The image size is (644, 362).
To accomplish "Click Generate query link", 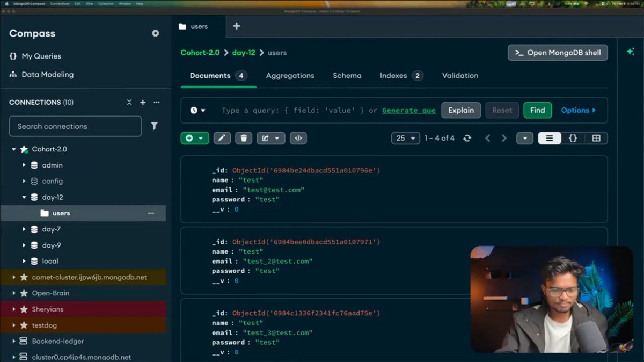I will pyautogui.click(x=408, y=111).
